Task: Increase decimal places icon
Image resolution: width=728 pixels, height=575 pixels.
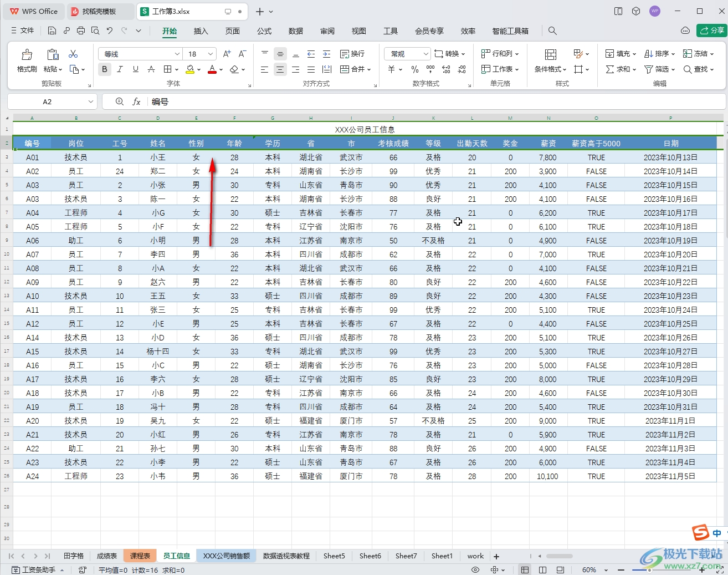Action: [x=447, y=69]
